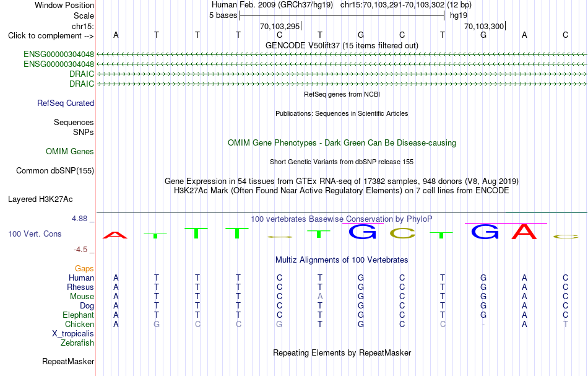This screenshot has height=376, width=588.
Task: Open 100 vertebrates Basewise Conservation by PhyloP title
Action: point(342,219)
